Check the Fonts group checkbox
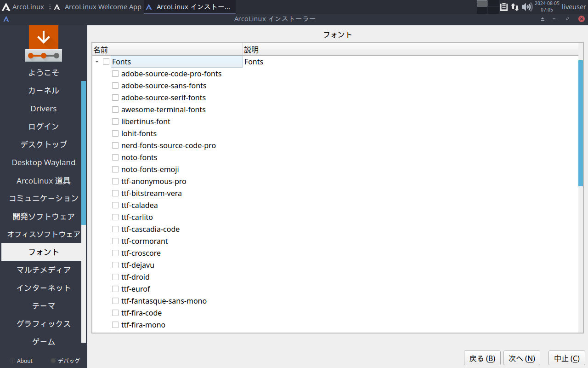The height and width of the screenshot is (368, 588). 106,62
